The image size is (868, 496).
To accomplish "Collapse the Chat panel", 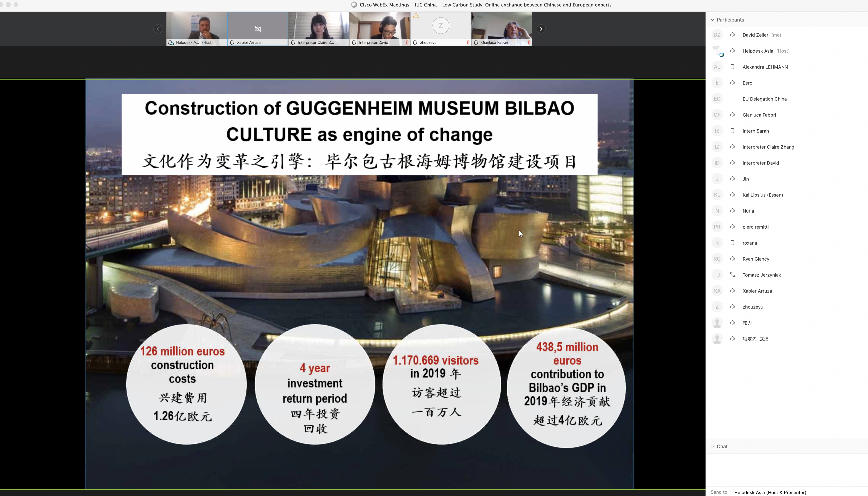I will [x=713, y=446].
